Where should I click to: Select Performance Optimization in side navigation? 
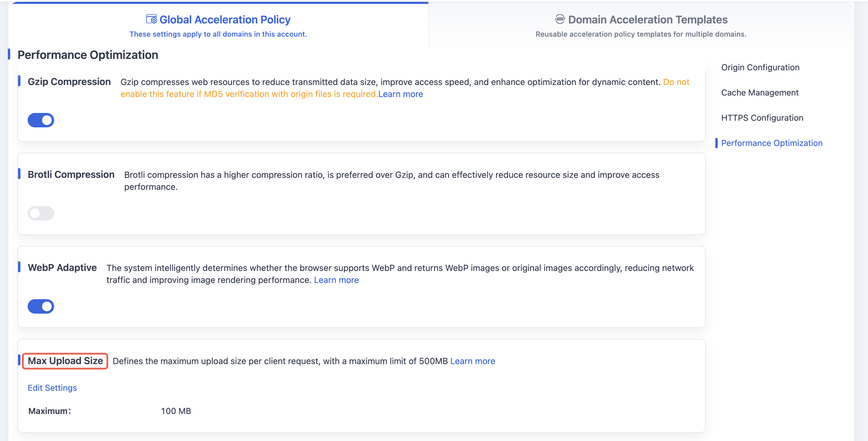(x=772, y=143)
